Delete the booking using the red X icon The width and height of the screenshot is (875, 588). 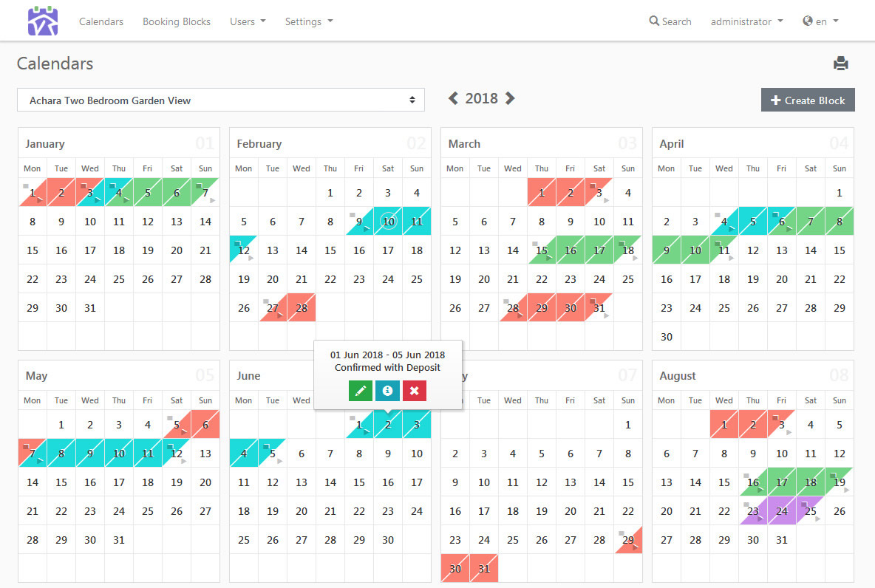coord(414,391)
